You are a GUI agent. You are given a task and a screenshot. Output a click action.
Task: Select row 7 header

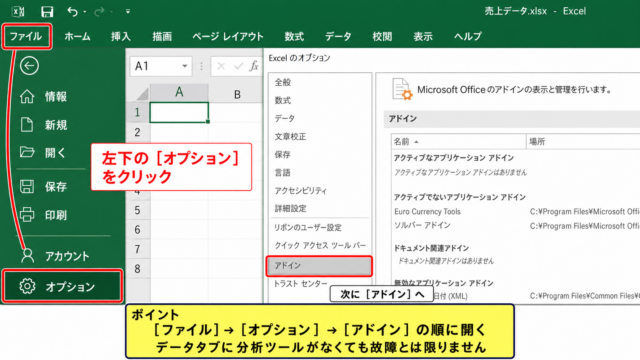138,249
